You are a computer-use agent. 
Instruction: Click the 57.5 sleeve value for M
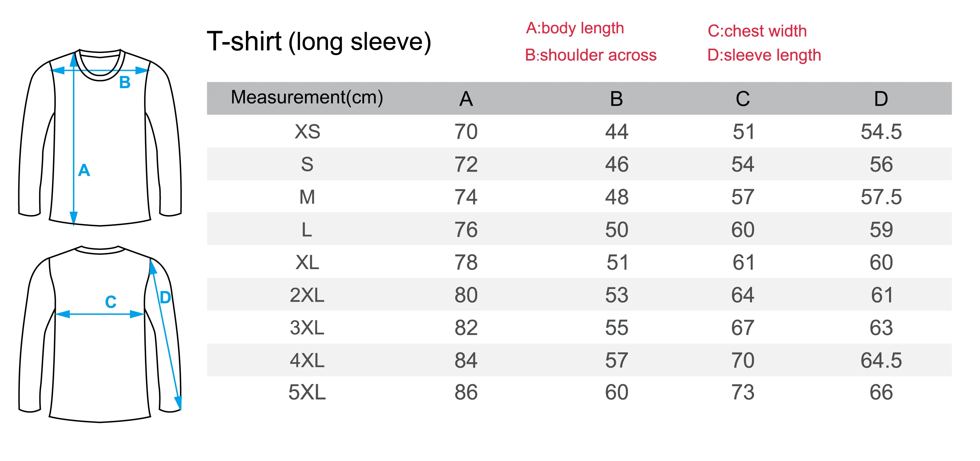tap(881, 197)
